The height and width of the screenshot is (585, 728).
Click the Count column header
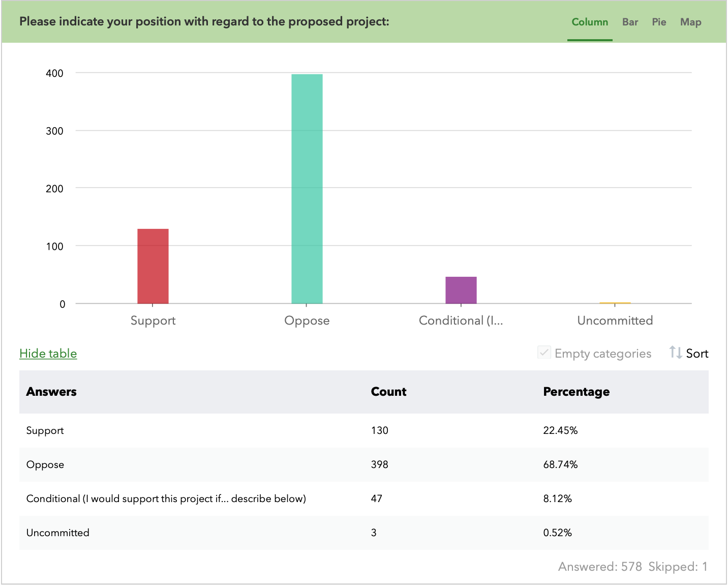[x=388, y=392]
